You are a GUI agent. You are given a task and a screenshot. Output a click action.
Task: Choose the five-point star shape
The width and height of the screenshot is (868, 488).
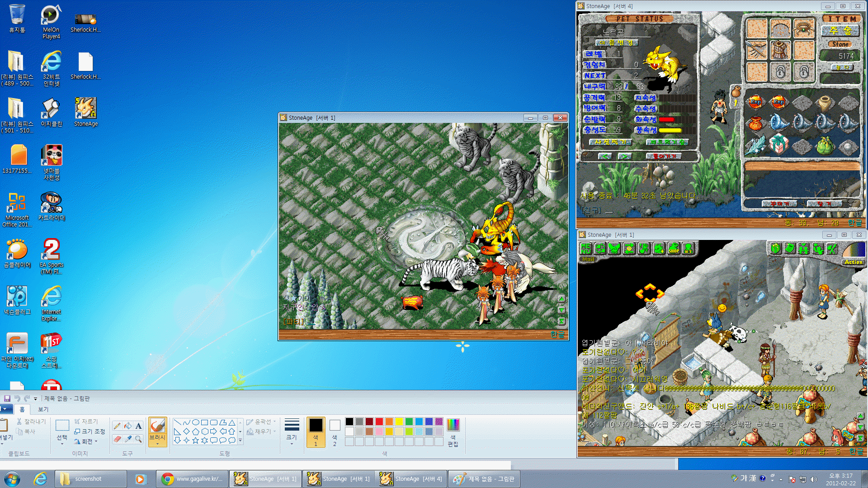pyautogui.click(x=195, y=440)
